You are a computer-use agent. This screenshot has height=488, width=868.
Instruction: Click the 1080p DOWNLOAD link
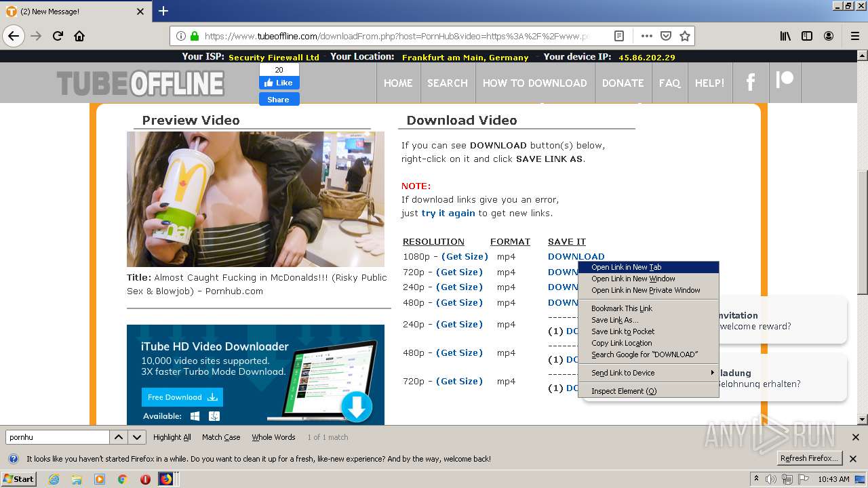pos(576,257)
